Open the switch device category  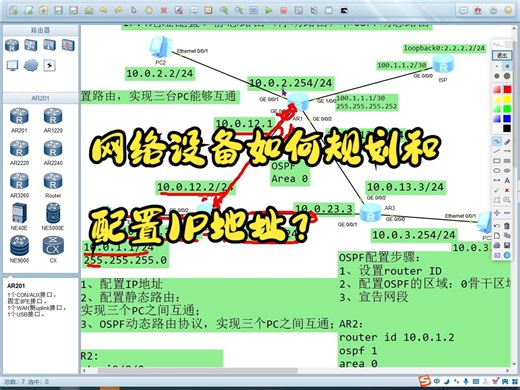pos(31,45)
